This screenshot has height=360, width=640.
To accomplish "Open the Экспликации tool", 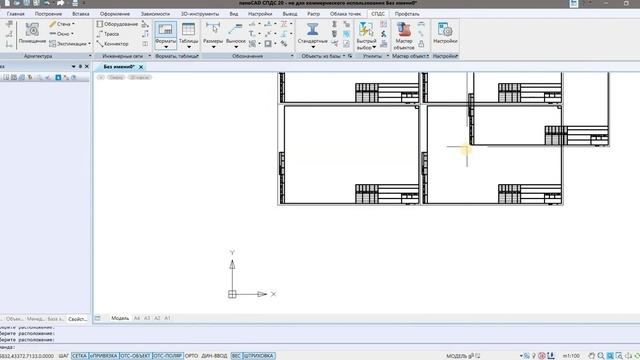I will (x=68, y=44).
